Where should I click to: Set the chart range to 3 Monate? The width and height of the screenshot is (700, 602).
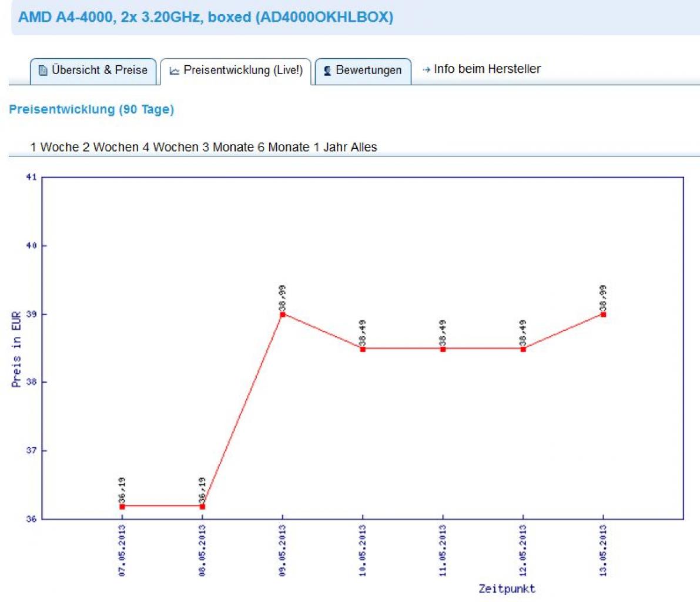[228, 148]
